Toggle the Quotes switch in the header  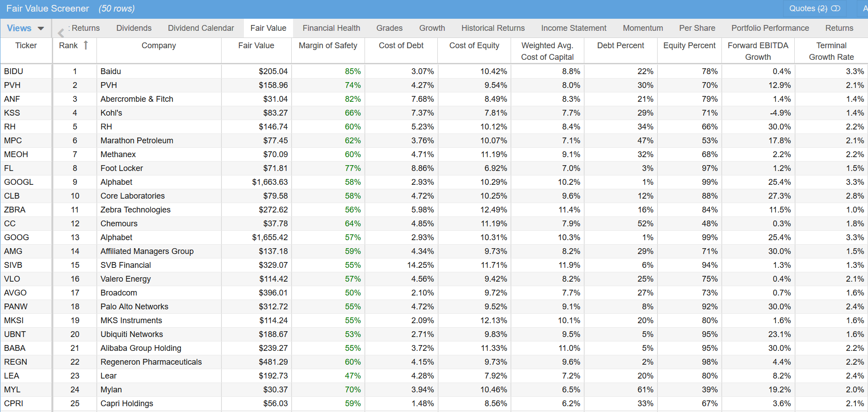(835, 8)
